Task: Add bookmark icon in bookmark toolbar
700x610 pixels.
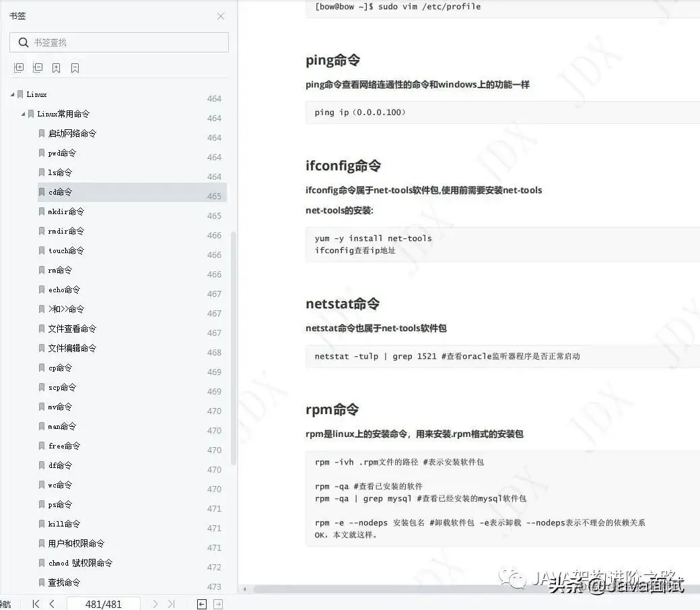Action: click(x=57, y=68)
